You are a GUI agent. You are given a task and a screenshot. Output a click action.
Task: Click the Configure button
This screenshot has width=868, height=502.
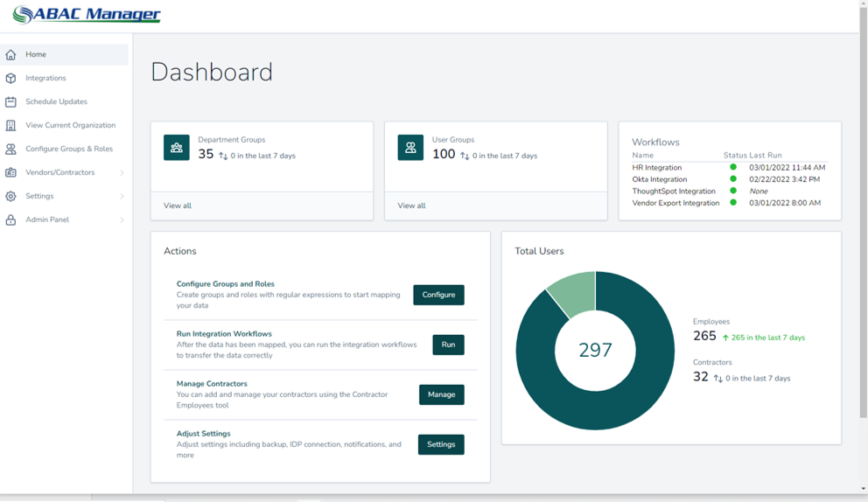438,295
